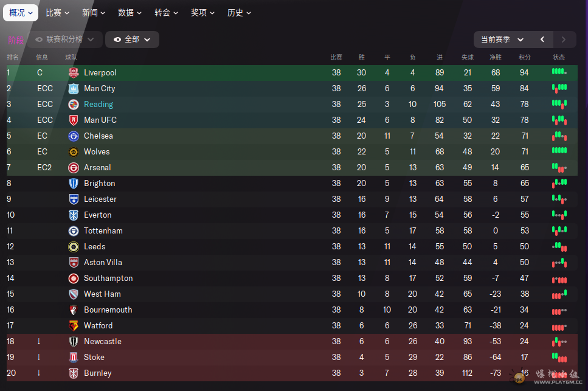This screenshot has height=391, width=588.
Task: Open the 历史 history menu
Action: (239, 13)
